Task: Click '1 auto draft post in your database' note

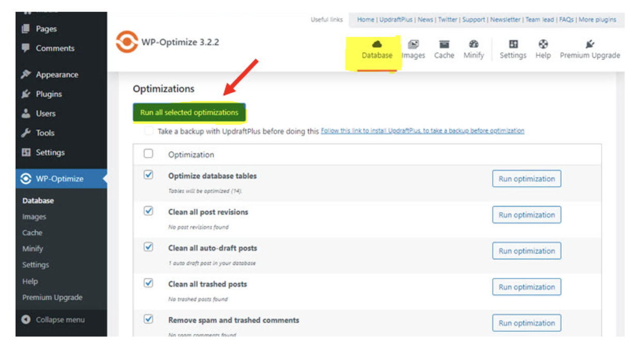Action: click(x=212, y=263)
